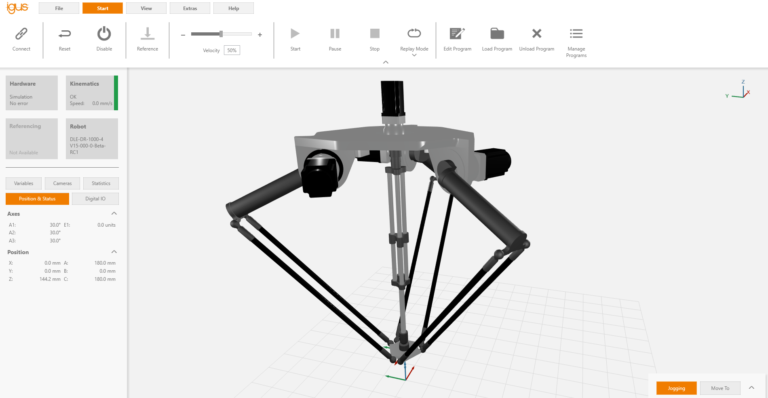Decrease velocity with the minus icon
The height and width of the screenshot is (398, 768).
(x=183, y=35)
